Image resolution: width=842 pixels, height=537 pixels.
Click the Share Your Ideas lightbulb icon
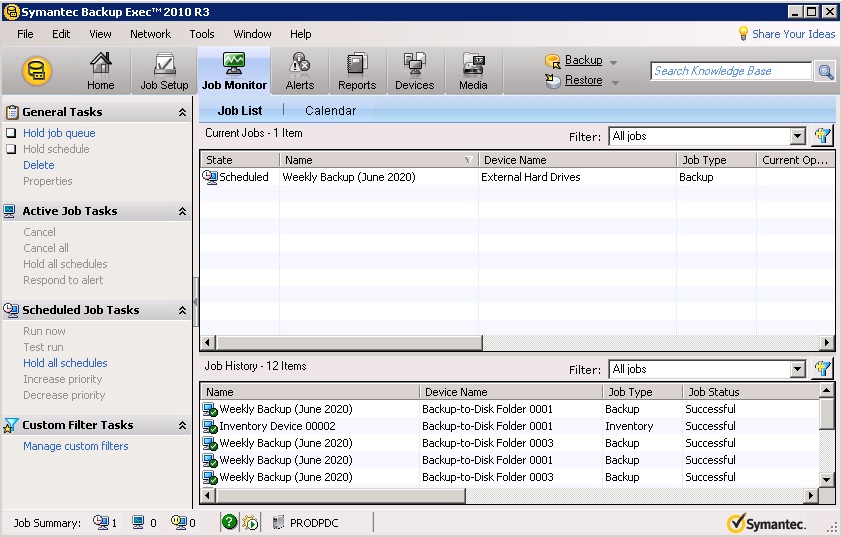tap(743, 34)
